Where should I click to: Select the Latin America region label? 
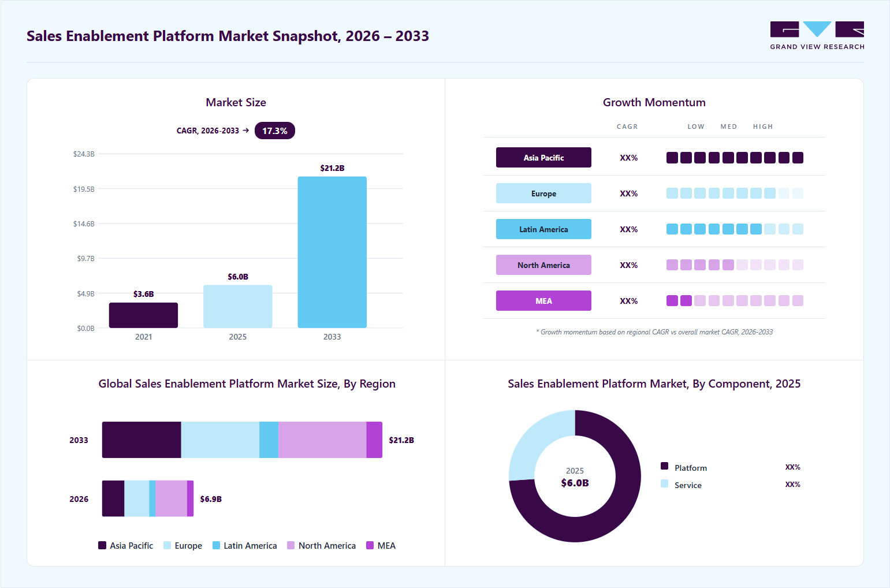[x=543, y=229]
